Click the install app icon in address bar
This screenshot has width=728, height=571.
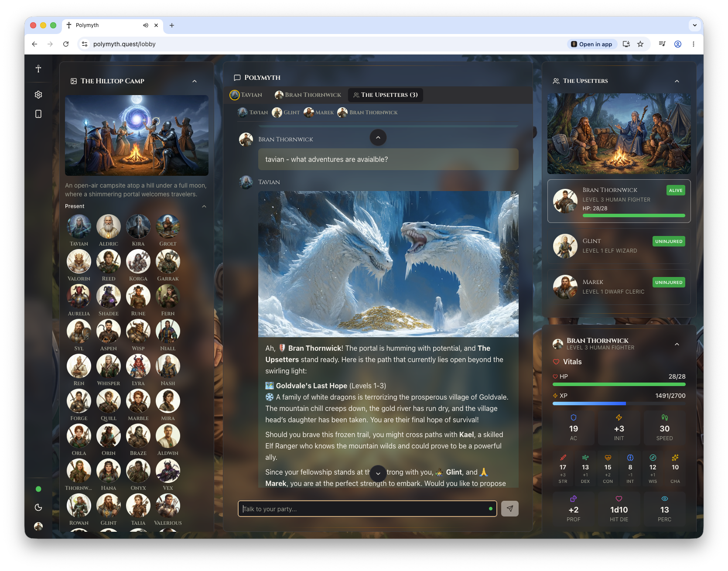tap(626, 44)
